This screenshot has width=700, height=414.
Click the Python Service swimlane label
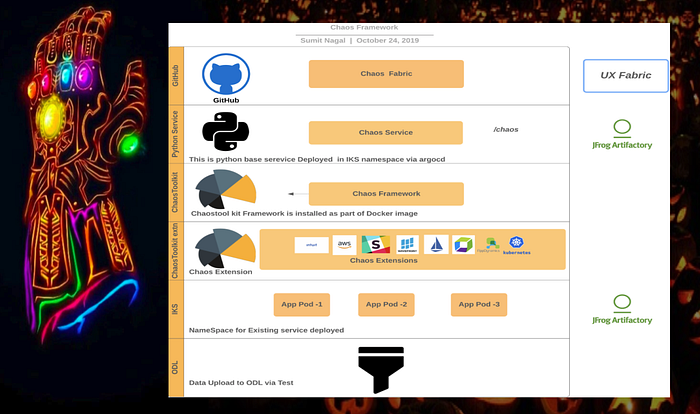175,134
